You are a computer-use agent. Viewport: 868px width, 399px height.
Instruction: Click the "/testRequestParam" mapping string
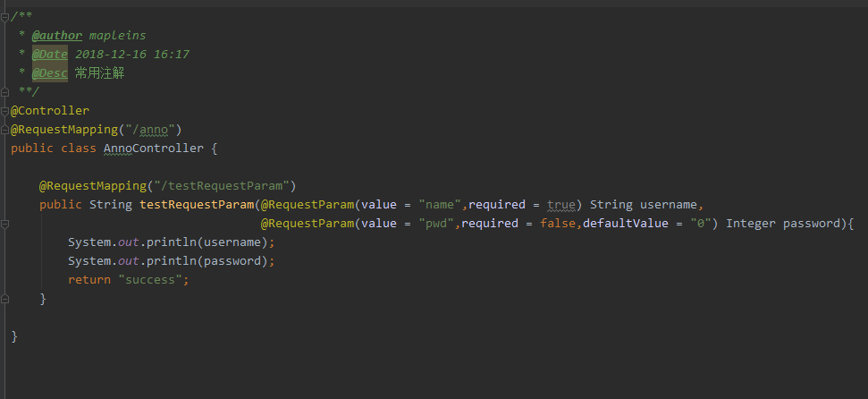pyautogui.click(x=222, y=186)
